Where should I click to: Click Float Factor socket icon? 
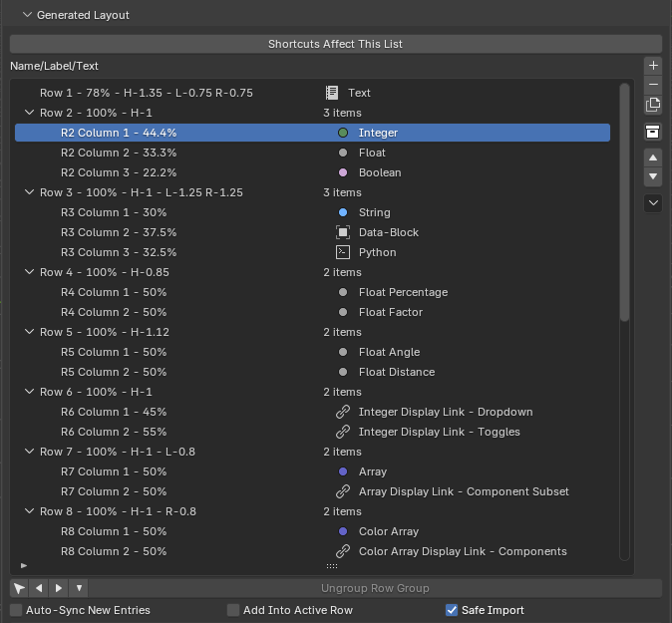[x=343, y=312]
